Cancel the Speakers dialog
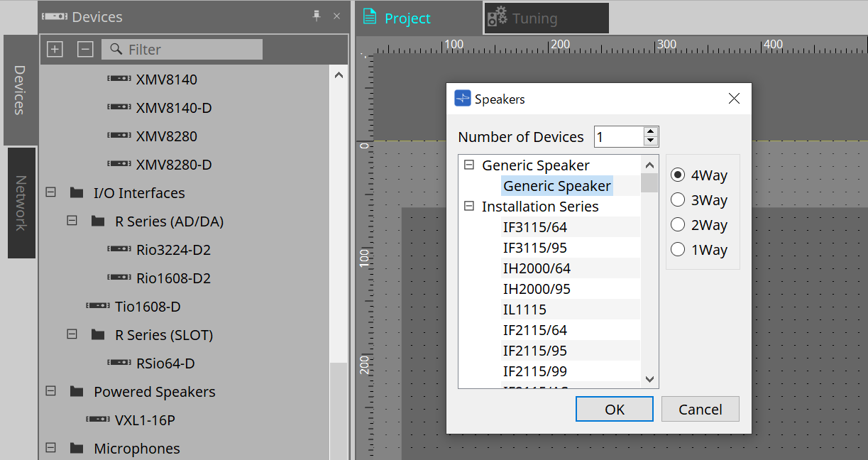This screenshot has height=460, width=868. (700, 409)
